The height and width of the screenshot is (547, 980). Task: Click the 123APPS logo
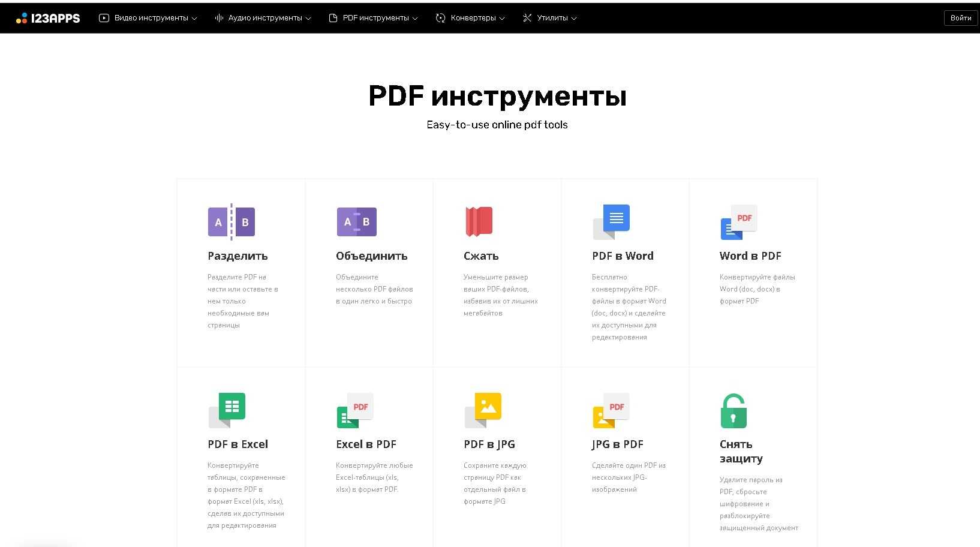[x=48, y=18]
